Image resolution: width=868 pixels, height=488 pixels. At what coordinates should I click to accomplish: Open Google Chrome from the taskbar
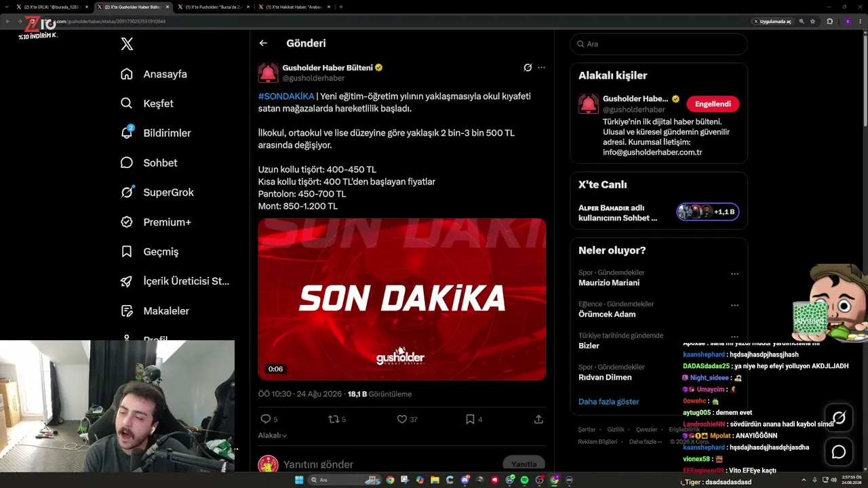390,480
